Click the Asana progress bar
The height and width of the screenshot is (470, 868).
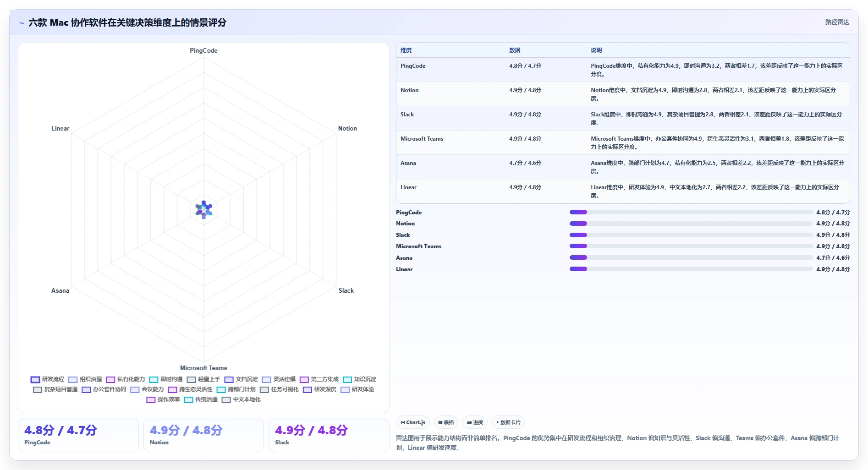[691, 257]
